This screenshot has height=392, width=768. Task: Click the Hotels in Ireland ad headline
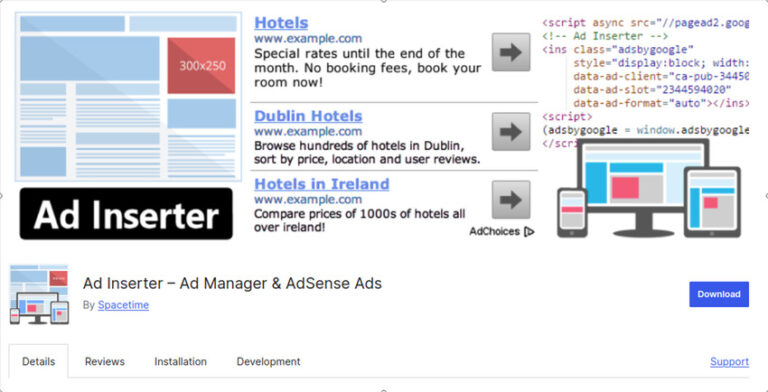pyautogui.click(x=322, y=184)
